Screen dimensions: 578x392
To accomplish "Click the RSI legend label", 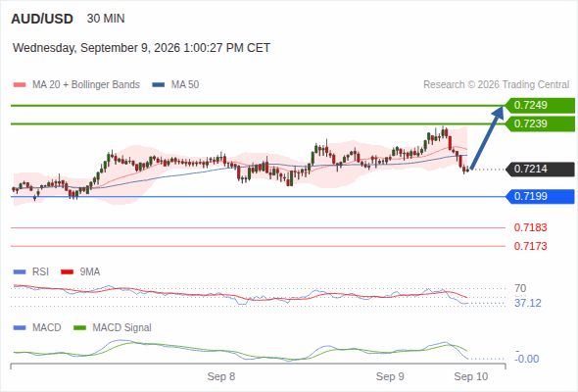I will tap(40, 272).
